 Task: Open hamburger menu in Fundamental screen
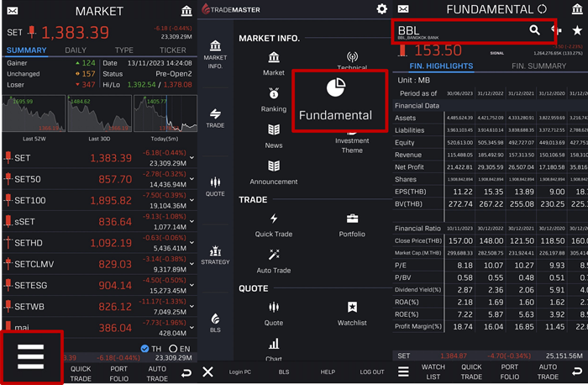[x=403, y=372]
